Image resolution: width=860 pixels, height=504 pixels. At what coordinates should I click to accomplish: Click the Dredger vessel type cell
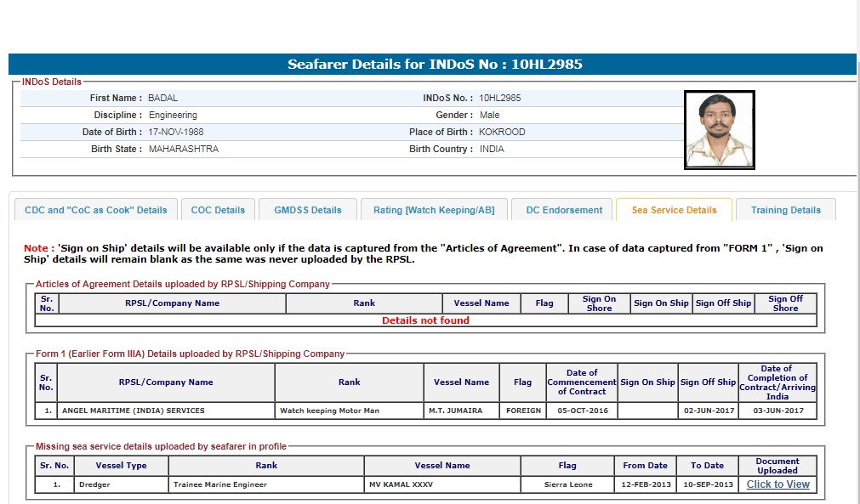pos(94,485)
